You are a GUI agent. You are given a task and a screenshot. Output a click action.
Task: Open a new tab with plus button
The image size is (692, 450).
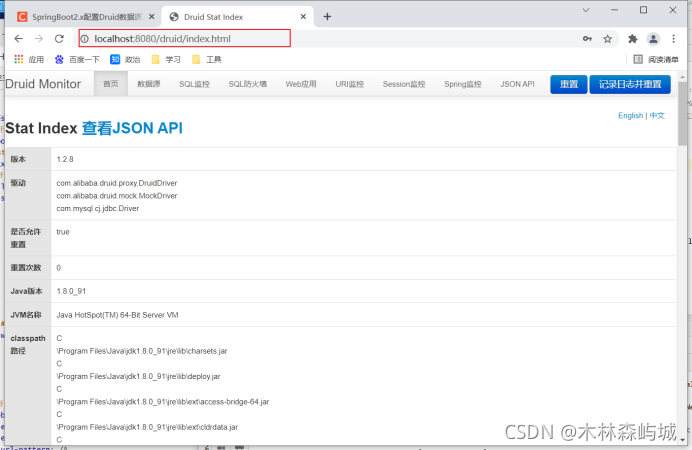click(327, 17)
